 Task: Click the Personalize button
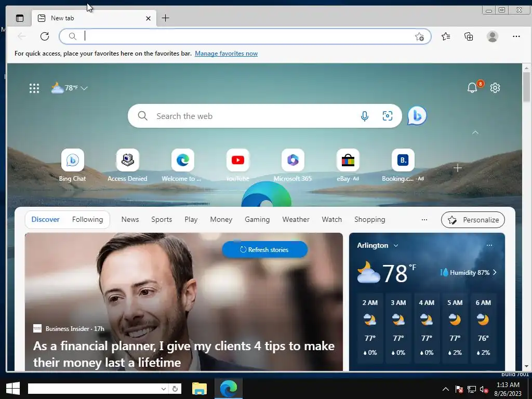click(473, 220)
